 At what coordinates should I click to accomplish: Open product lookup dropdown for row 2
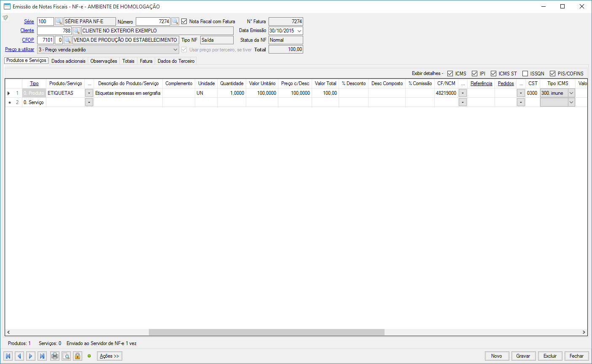tap(89, 102)
